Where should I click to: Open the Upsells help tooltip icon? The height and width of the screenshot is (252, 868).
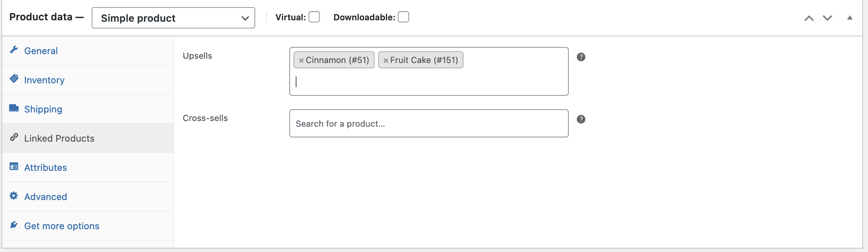[x=581, y=57]
